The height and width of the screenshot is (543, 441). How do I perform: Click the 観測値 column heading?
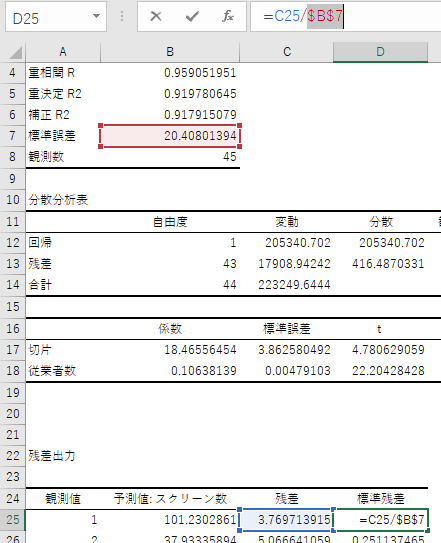63,499
